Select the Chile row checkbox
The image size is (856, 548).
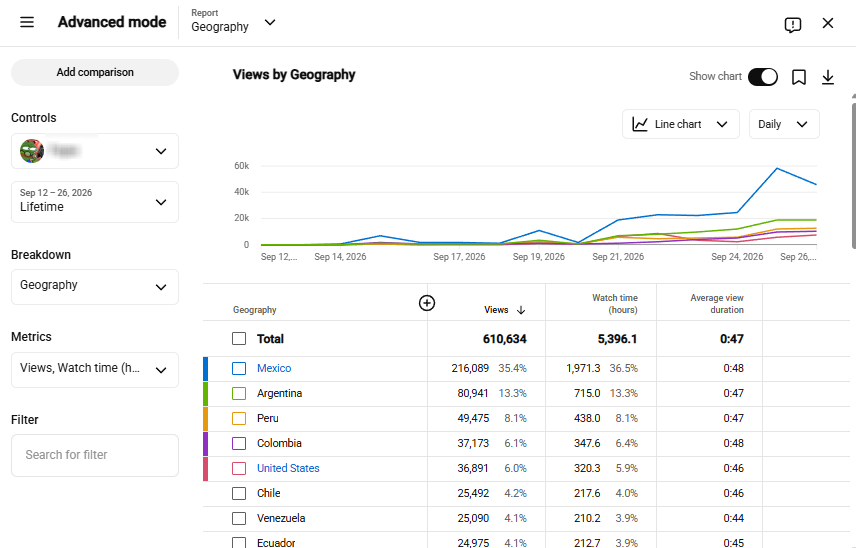point(239,493)
